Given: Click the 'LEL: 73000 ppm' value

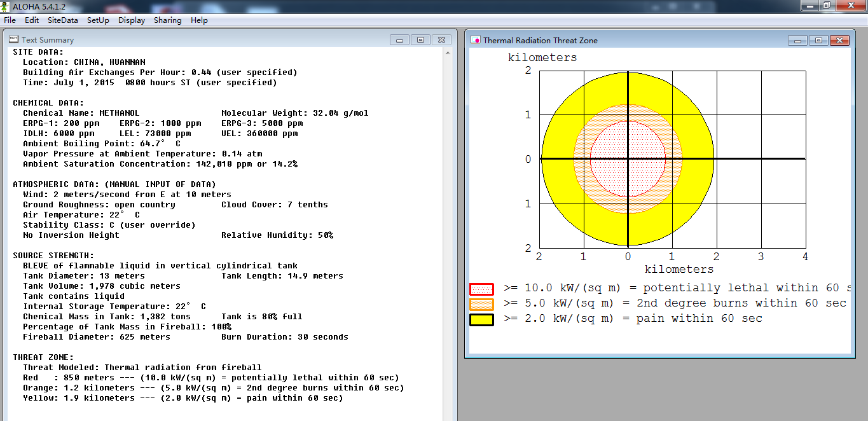Looking at the screenshot, I should click(155, 134).
